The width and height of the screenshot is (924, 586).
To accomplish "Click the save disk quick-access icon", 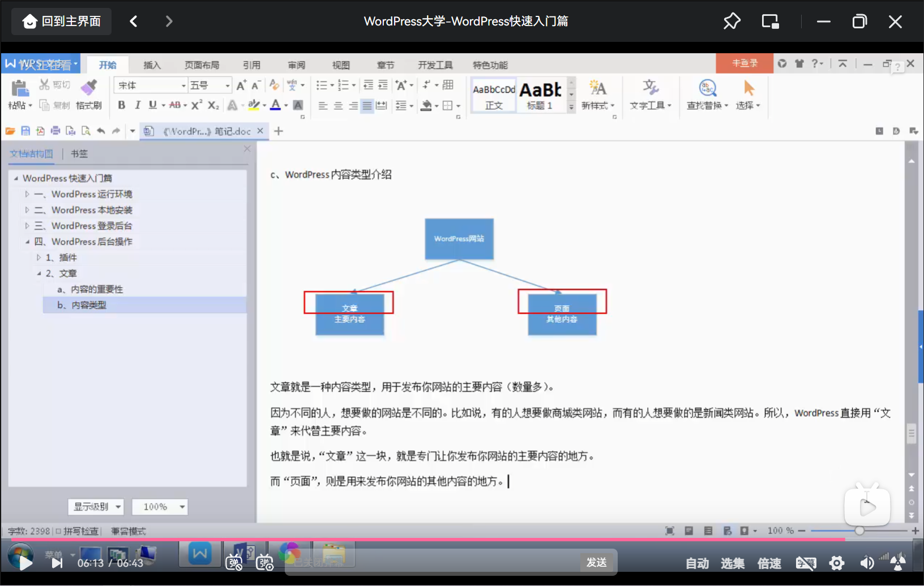I will (25, 131).
